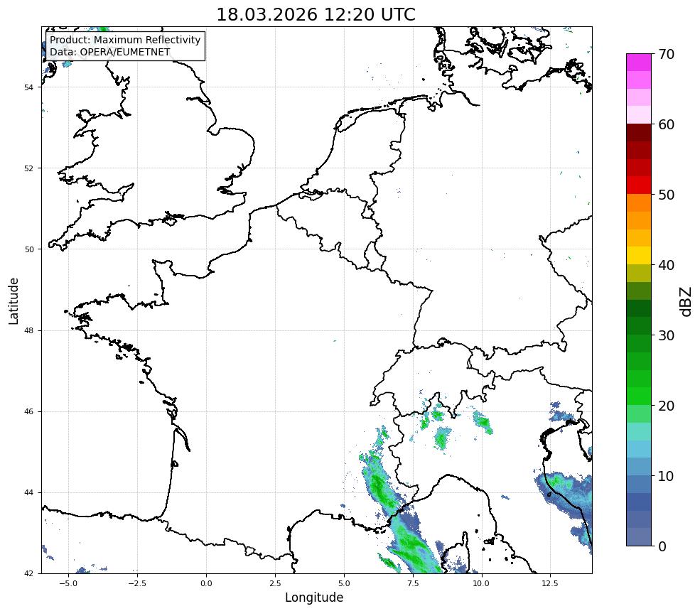Click the longitude tick label "2.5"
700x611 pixels.
(275, 583)
